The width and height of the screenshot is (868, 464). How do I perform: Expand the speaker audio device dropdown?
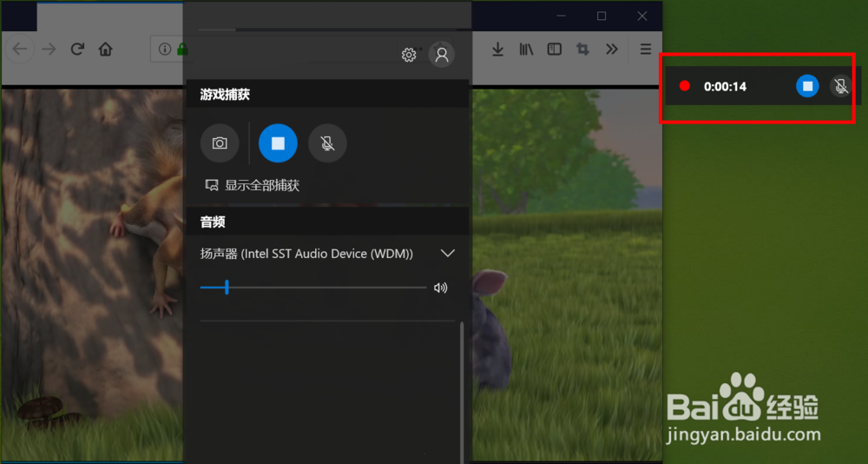(447, 254)
